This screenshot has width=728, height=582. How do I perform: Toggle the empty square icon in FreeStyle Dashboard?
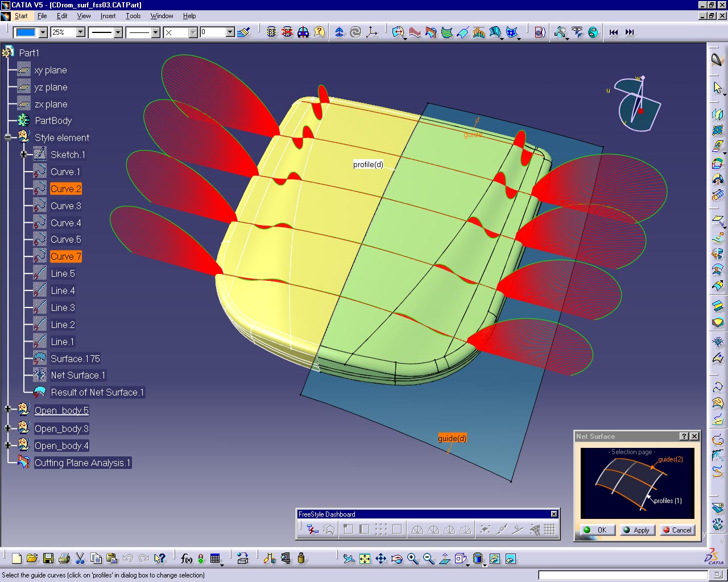pyautogui.click(x=397, y=530)
